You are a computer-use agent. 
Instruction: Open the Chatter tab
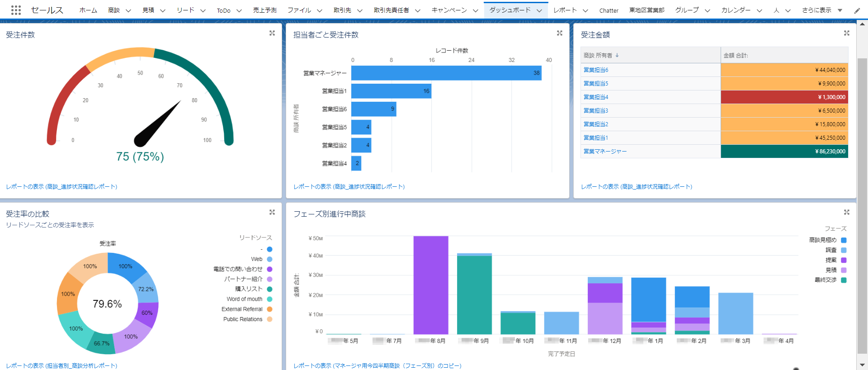(609, 10)
